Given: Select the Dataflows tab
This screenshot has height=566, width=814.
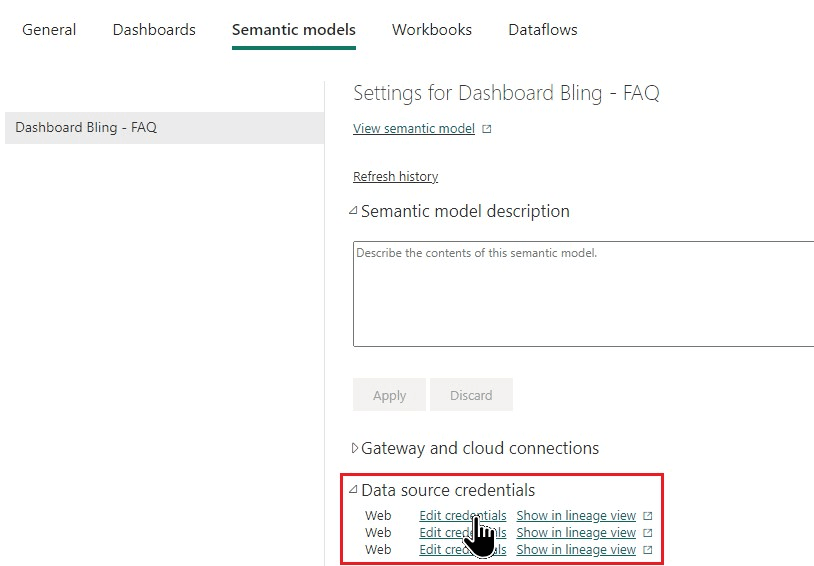Looking at the screenshot, I should 543,30.
